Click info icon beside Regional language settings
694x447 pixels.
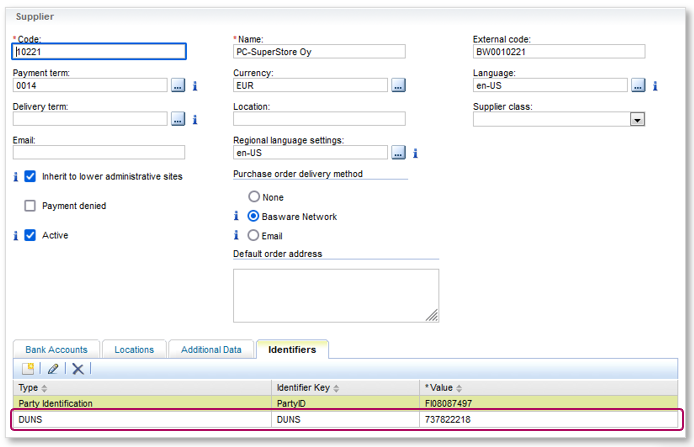click(x=415, y=153)
